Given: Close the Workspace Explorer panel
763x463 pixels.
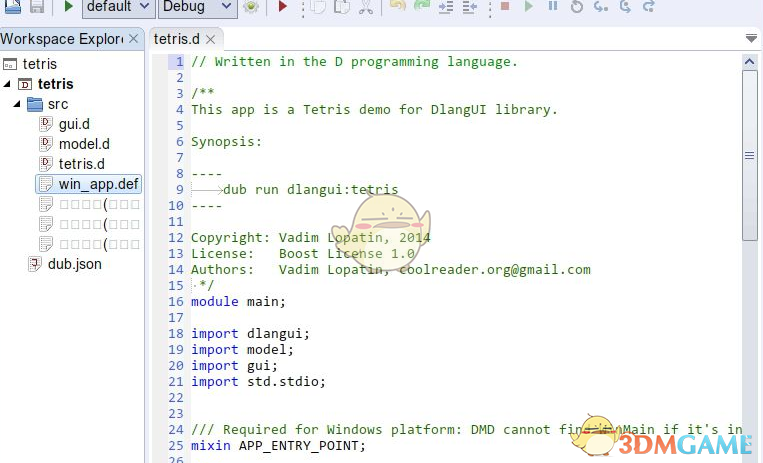Looking at the screenshot, I should 133,38.
